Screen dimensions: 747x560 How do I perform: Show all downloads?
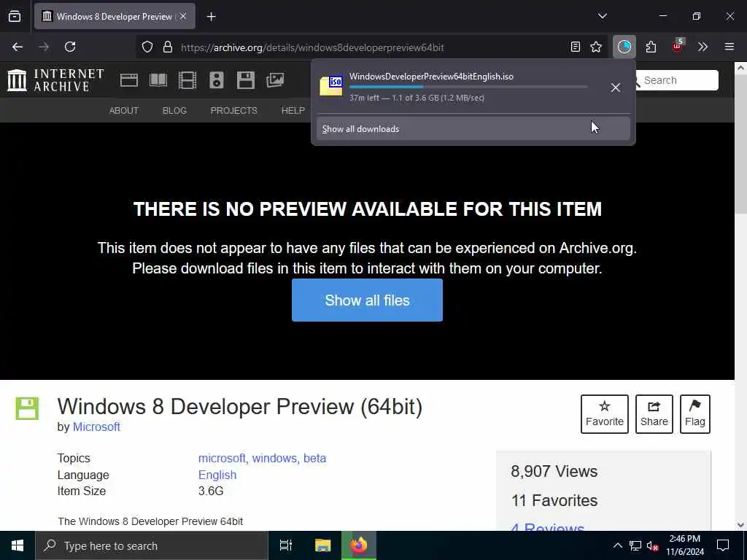pyautogui.click(x=473, y=128)
